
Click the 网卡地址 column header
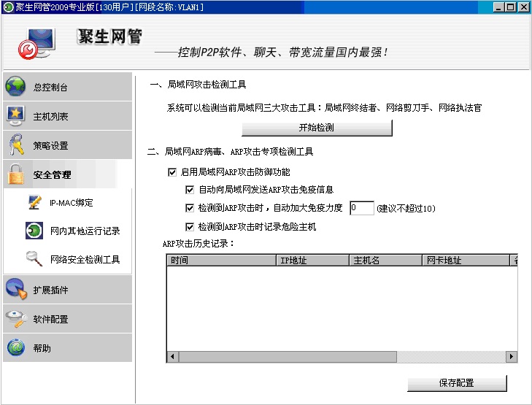(x=466, y=261)
